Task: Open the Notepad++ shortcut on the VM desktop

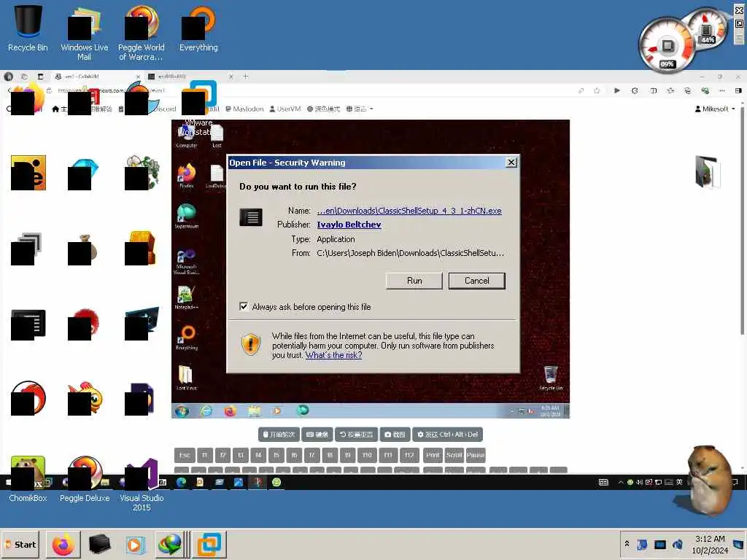Action: click(x=186, y=297)
